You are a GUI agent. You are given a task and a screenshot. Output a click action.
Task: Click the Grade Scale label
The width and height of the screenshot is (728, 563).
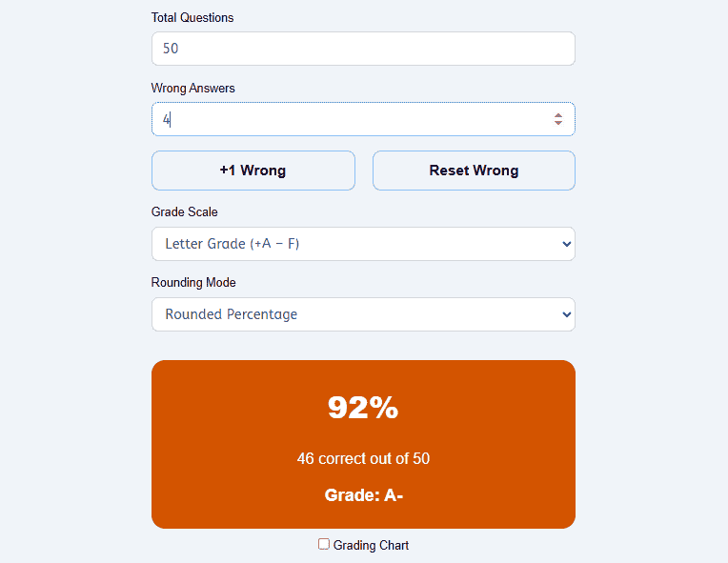tap(185, 211)
